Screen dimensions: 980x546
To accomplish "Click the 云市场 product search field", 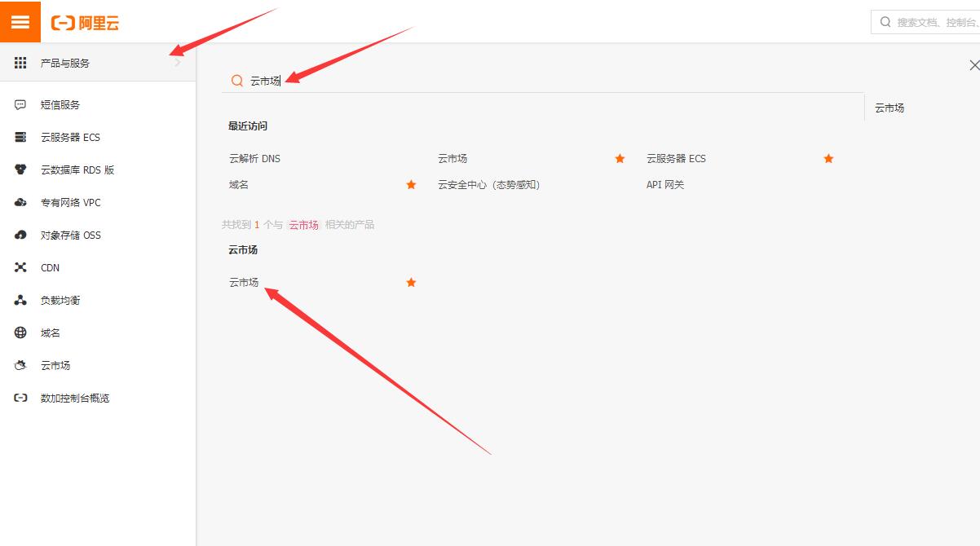I will click(x=542, y=81).
